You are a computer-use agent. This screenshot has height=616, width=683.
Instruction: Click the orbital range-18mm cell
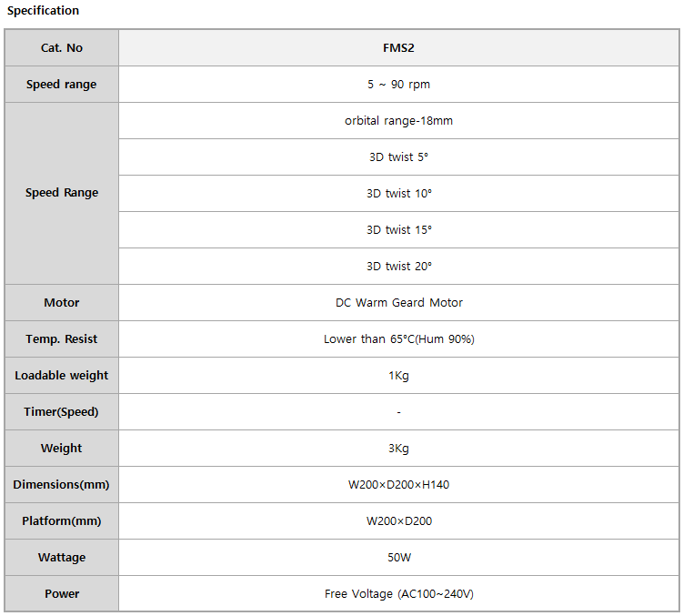[398, 121]
